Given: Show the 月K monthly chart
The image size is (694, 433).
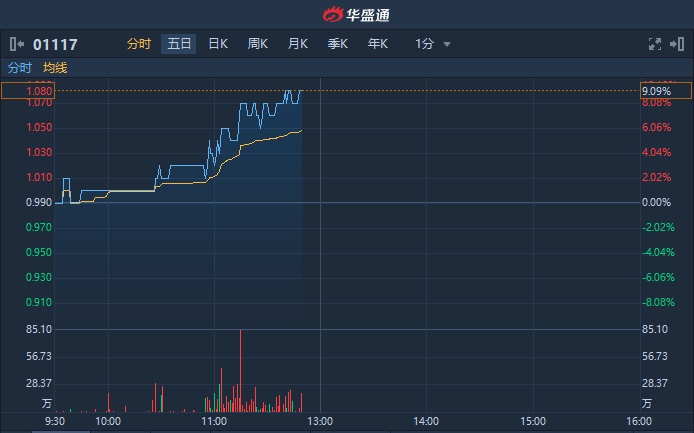Looking at the screenshot, I should (x=298, y=44).
